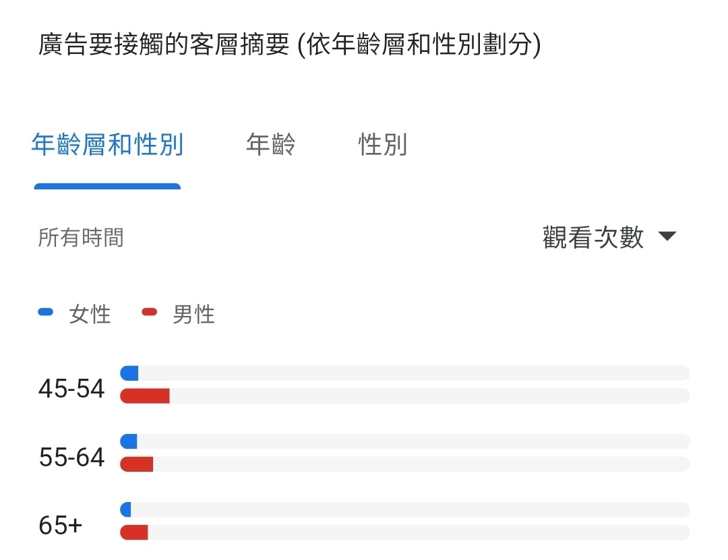The width and height of the screenshot is (728, 560).
Task: Switch to the 年齡 tab
Action: 271,144
